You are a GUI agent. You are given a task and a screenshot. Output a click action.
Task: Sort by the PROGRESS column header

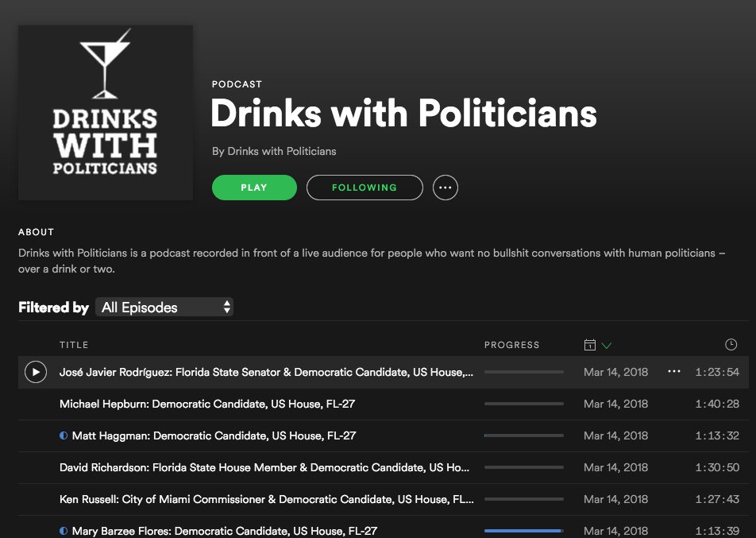point(511,345)
